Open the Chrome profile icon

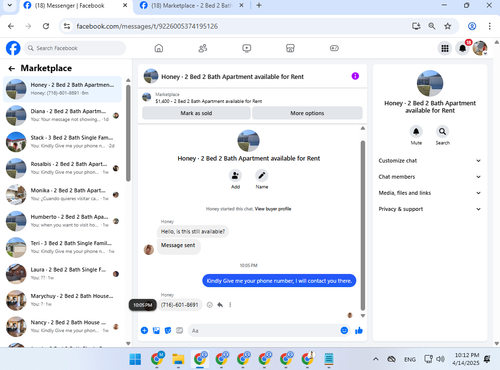click(472, 26)
